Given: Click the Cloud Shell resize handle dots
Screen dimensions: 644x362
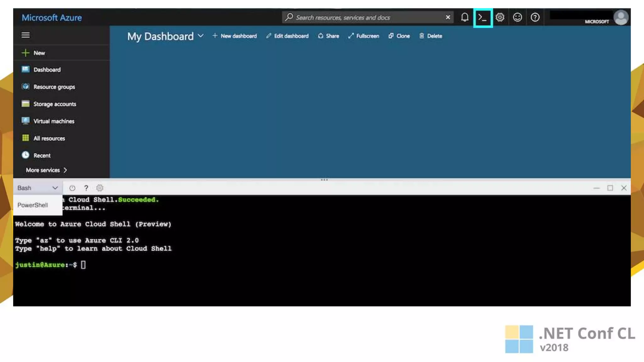Looking at the screenshot, I should [324, 180].
